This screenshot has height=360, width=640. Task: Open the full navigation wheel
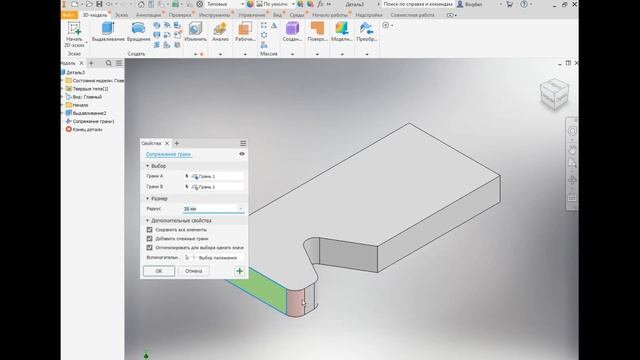pos(572,131)
